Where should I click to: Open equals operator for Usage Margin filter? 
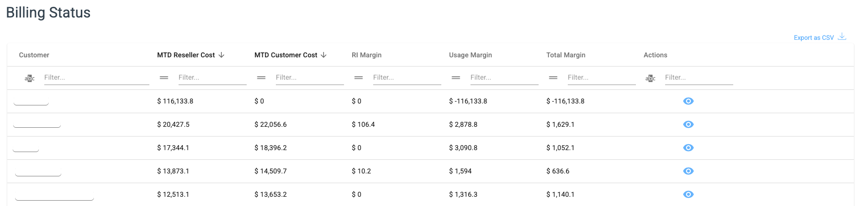456,78
